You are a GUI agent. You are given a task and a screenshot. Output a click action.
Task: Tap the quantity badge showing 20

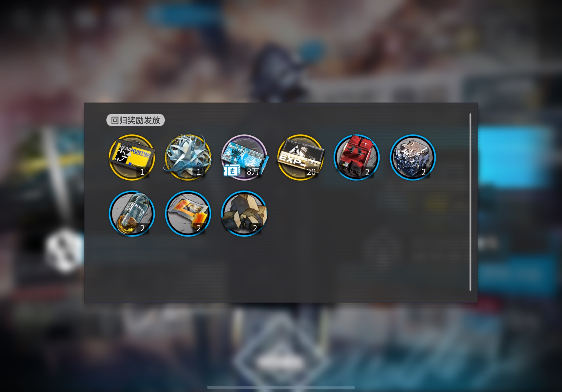coord(311,172)
